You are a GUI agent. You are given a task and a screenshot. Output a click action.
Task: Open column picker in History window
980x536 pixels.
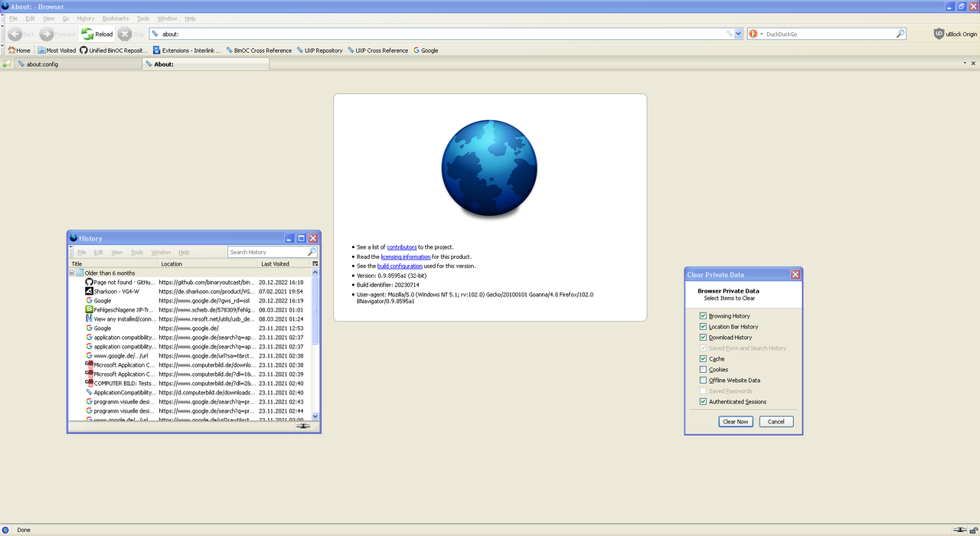coord(315,263)
